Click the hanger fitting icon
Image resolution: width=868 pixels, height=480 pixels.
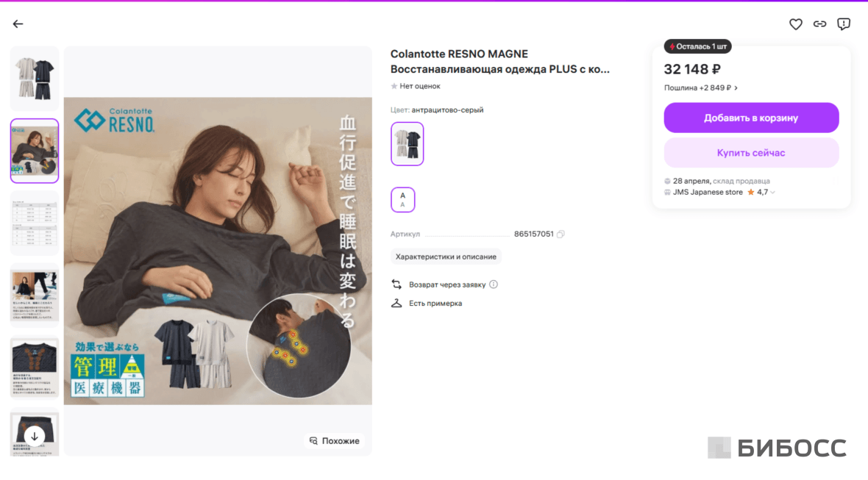click(396, 303)
